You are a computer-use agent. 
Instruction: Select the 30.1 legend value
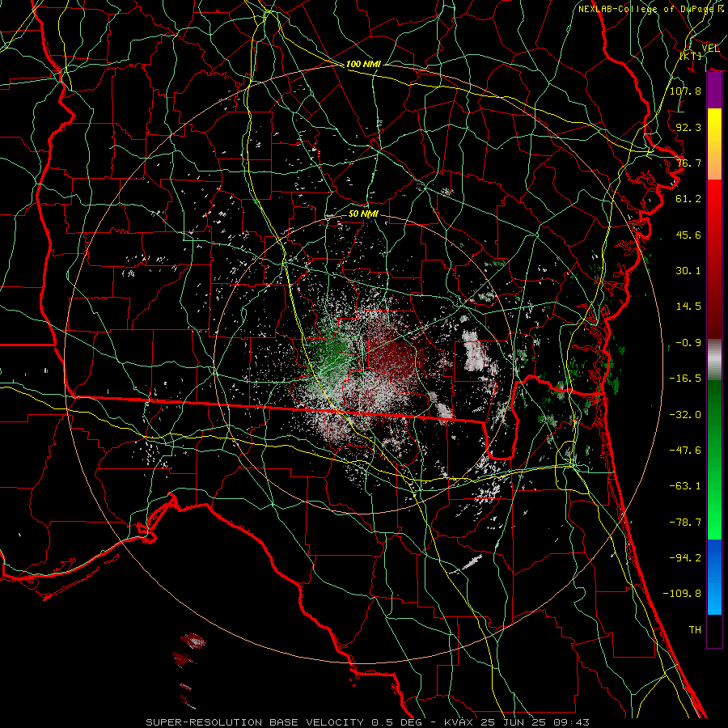pyautogui.click(x=688, y=271)
